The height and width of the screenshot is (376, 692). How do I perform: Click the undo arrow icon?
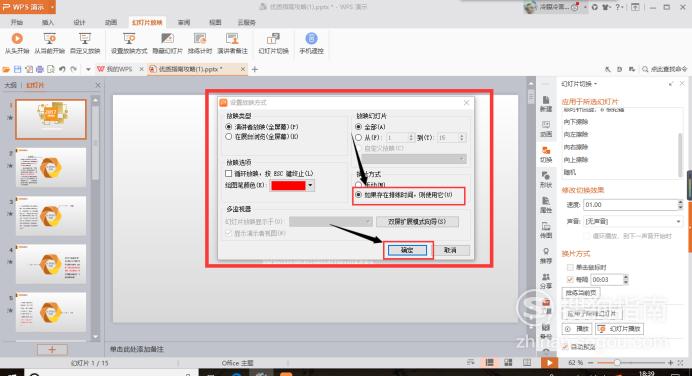(x=62, y=69)
